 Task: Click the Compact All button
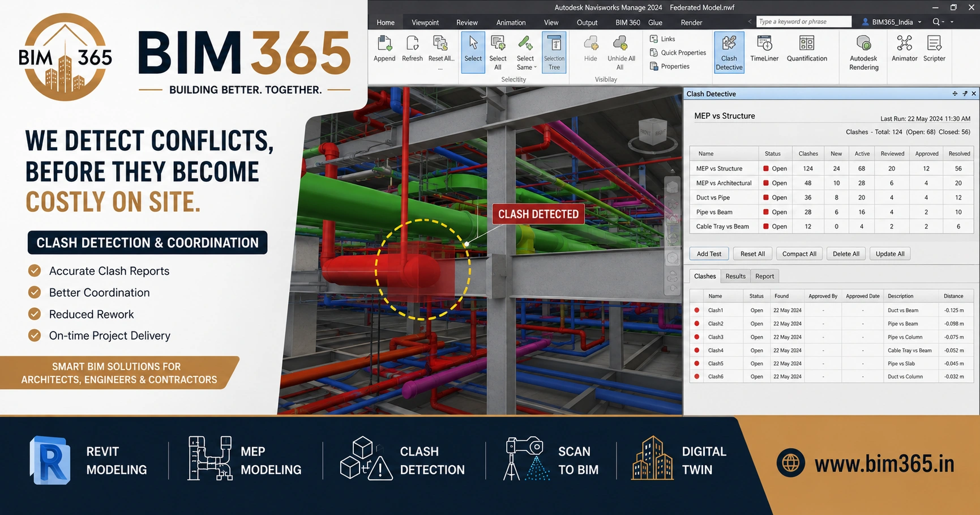coord(799,254)
